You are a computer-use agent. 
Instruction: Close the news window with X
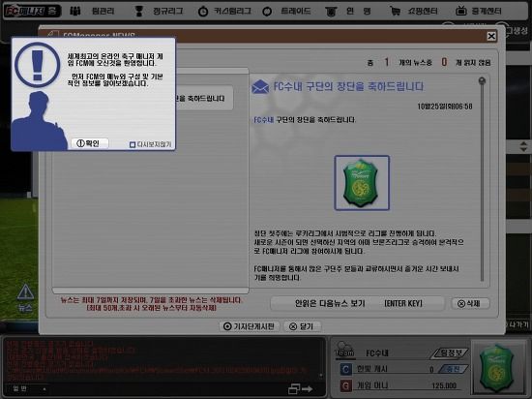(x=491, y=36)
